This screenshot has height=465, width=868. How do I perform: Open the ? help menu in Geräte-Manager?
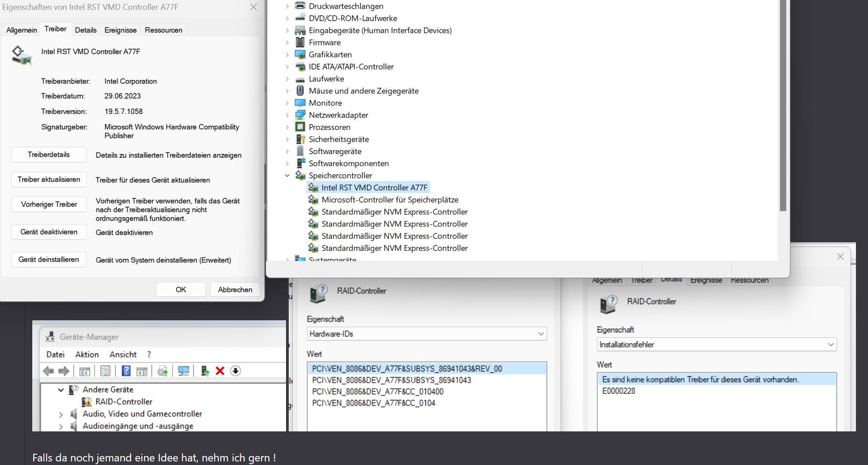[x=149, y=354]
